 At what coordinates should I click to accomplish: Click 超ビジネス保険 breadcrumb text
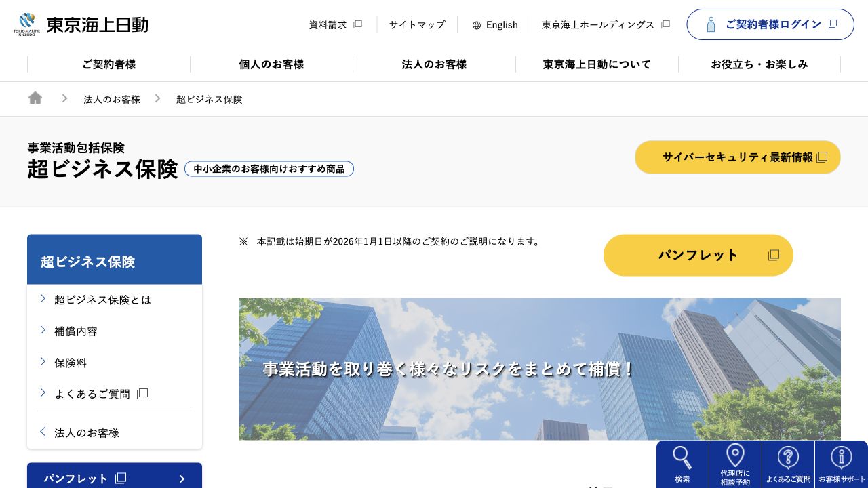(x=209, y=99)
